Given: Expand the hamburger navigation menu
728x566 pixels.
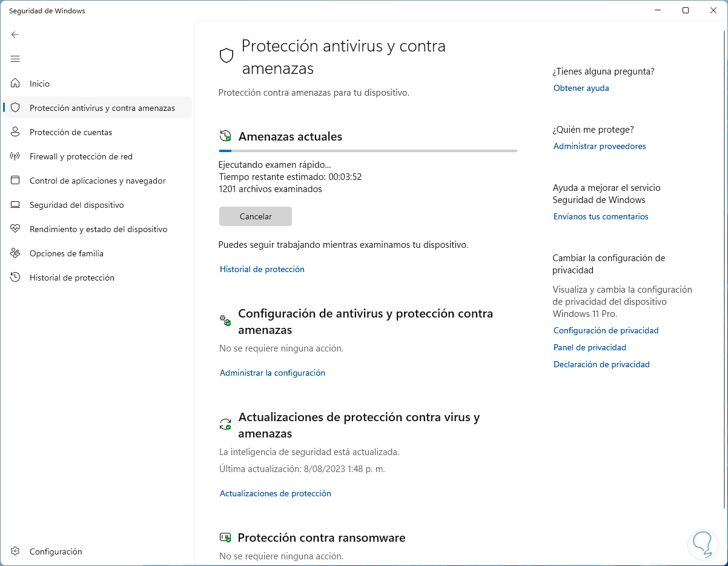Looking at the screenshot, I should click(x=15, y=59).
